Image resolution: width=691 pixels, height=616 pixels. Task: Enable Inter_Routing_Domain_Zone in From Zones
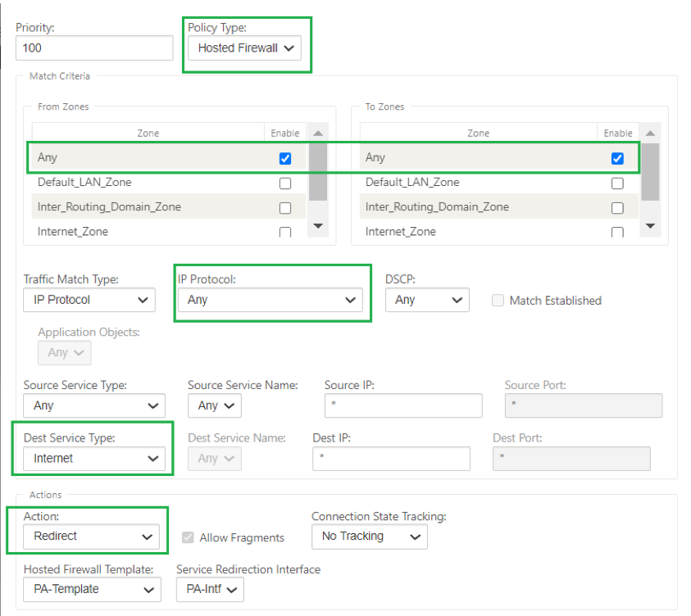[285, 208]
